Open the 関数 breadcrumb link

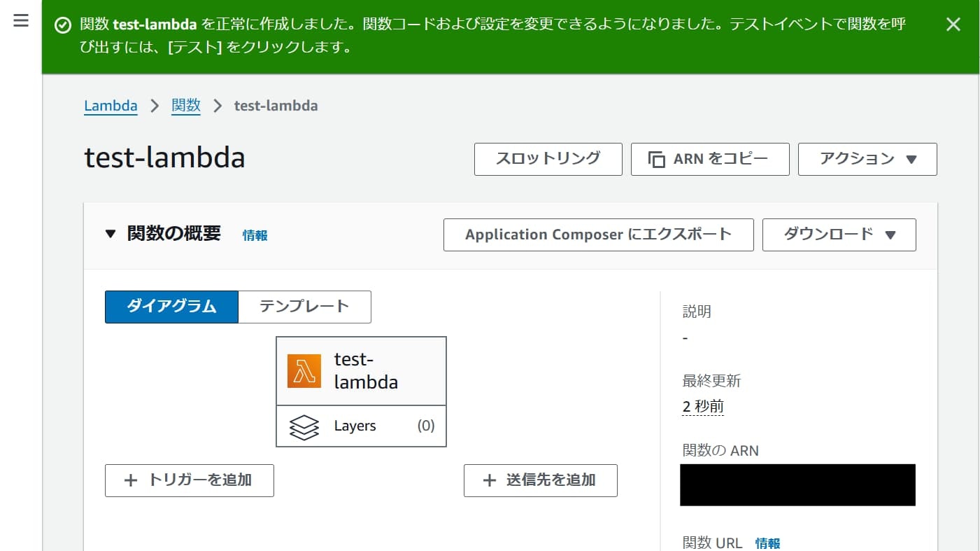pos(186,106)
